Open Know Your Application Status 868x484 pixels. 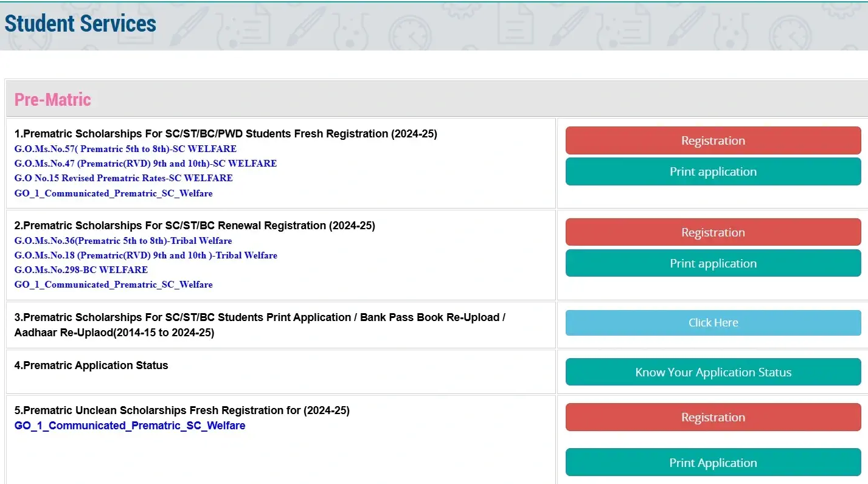[713, 372]
